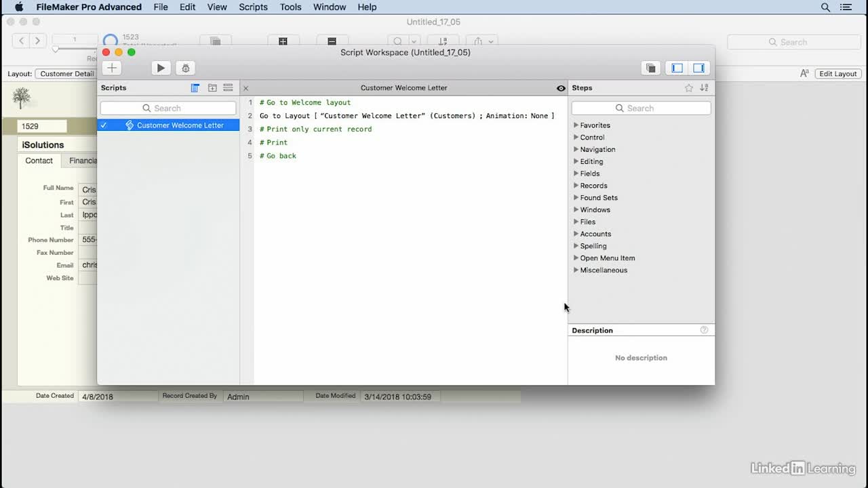Open Notification Center icon in menu bar
The image size is (868, 488).
846,7
